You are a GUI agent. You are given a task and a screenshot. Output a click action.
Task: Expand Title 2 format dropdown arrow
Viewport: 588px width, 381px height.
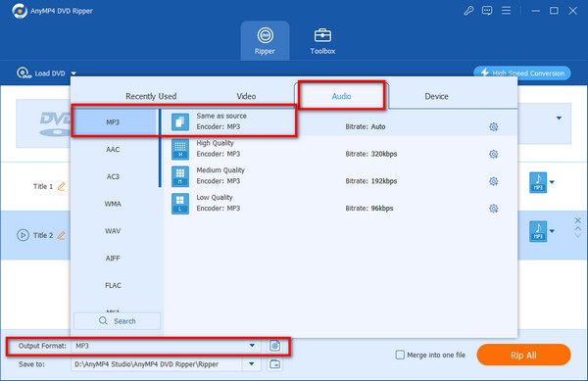[552, 231]
